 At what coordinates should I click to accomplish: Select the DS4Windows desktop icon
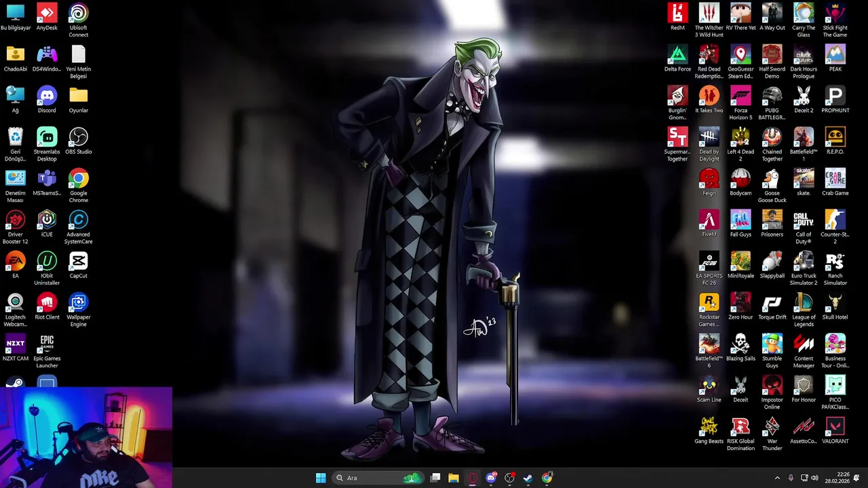click(47, 58)
